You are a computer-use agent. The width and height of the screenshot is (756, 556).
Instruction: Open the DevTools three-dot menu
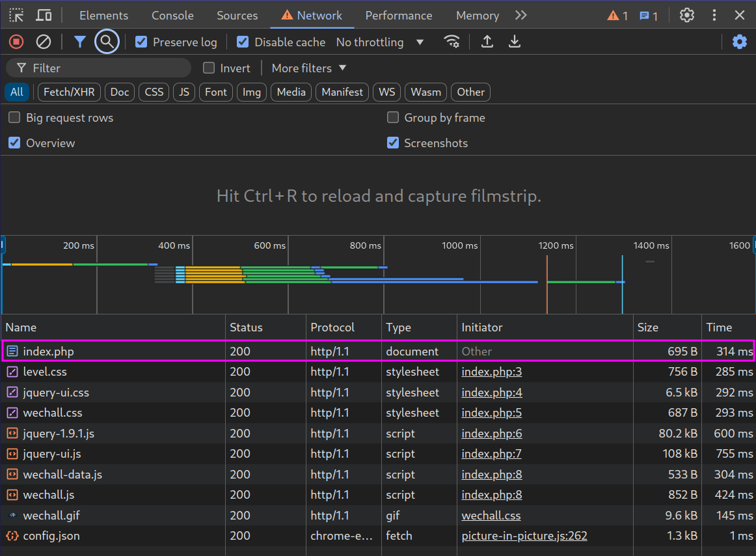point(714,16)
